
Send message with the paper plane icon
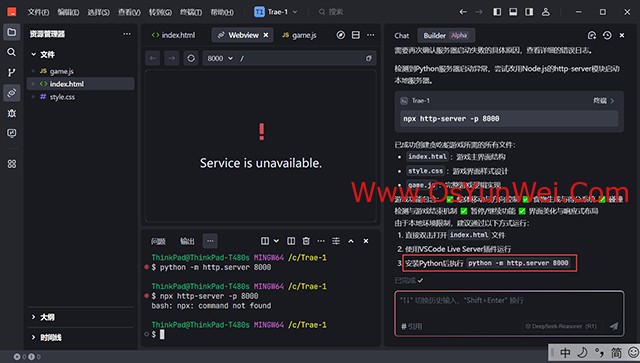614,326
